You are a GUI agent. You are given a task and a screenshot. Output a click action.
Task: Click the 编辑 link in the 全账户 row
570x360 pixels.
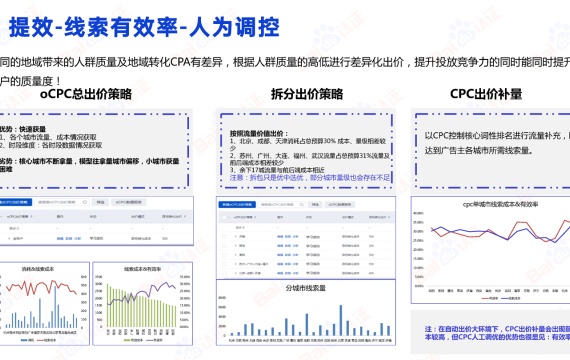(60, 239)
